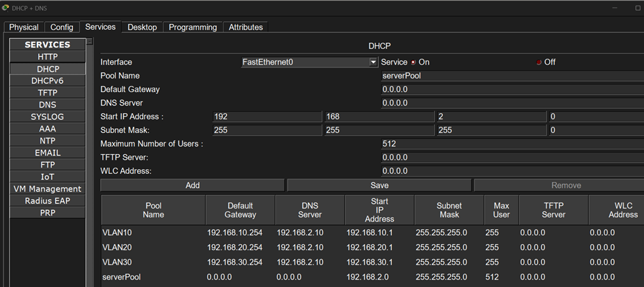Screen dimensions: 644x287
Task: Click the Pool Name column header
Action: point(153,210)
